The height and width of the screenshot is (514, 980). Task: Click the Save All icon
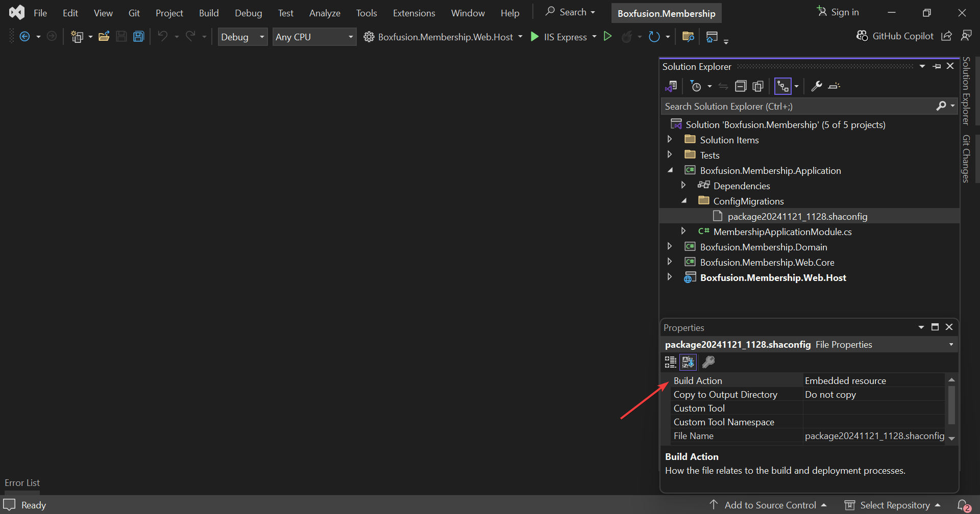[138, 36]
